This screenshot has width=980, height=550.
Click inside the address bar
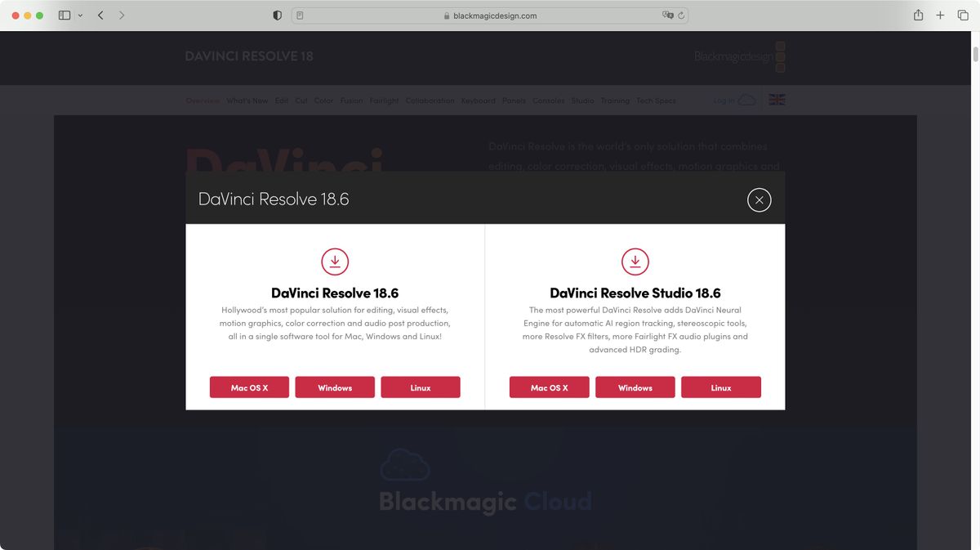[490, 15]
